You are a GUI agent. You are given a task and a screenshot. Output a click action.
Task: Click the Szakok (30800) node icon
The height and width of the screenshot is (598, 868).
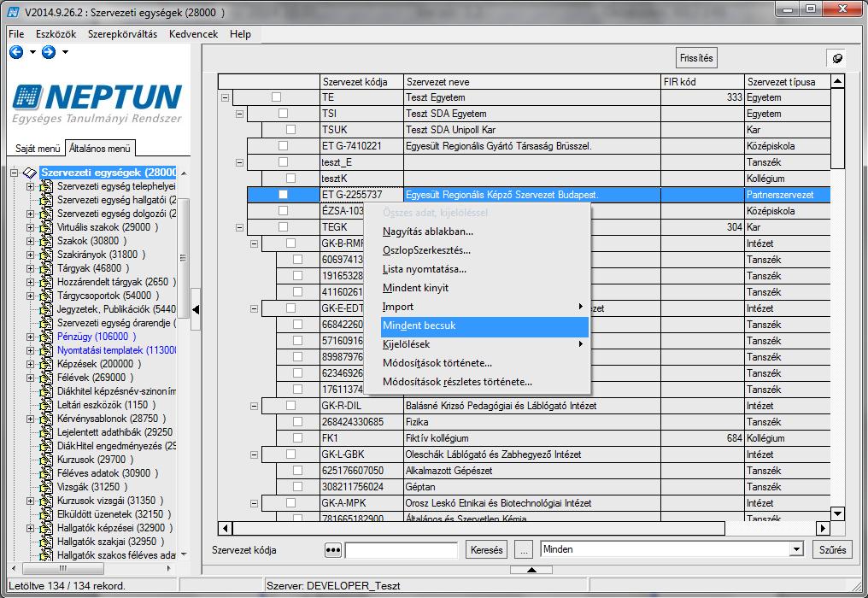[x=46, y=242]
